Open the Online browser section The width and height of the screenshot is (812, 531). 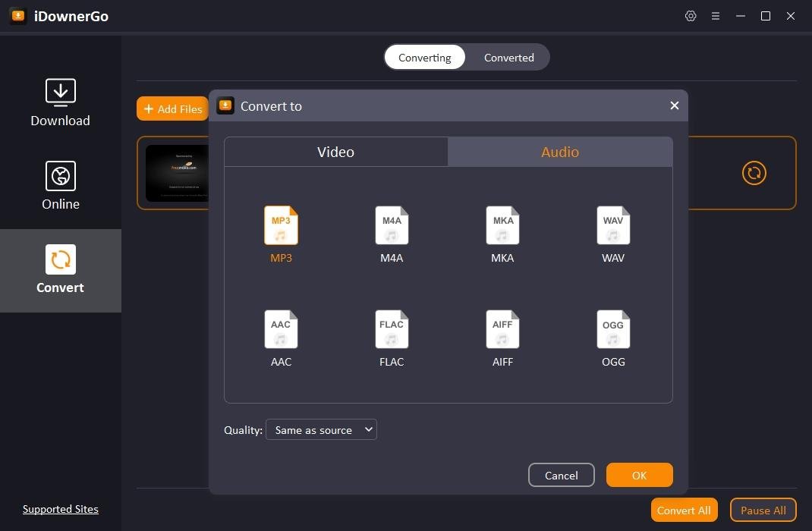60,186
